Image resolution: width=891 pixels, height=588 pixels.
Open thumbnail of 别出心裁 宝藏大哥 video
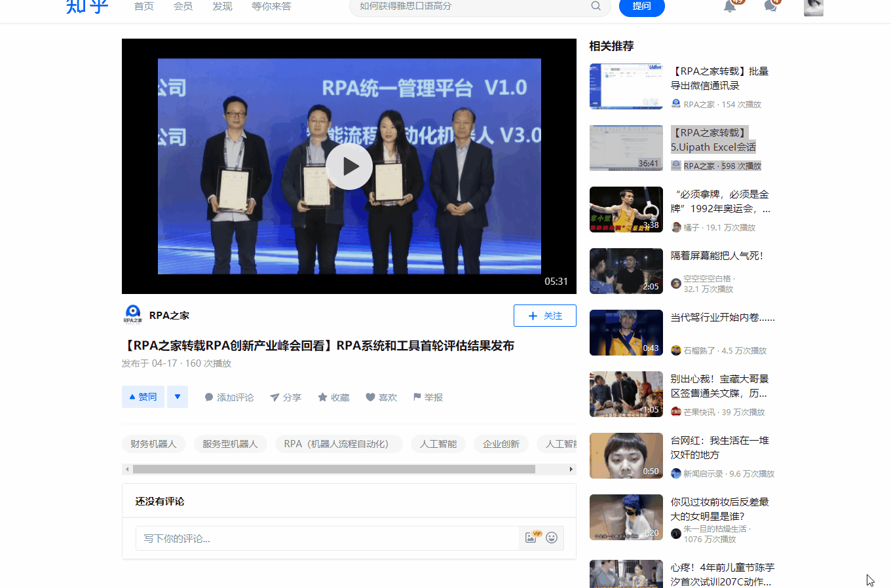[626, 394]
